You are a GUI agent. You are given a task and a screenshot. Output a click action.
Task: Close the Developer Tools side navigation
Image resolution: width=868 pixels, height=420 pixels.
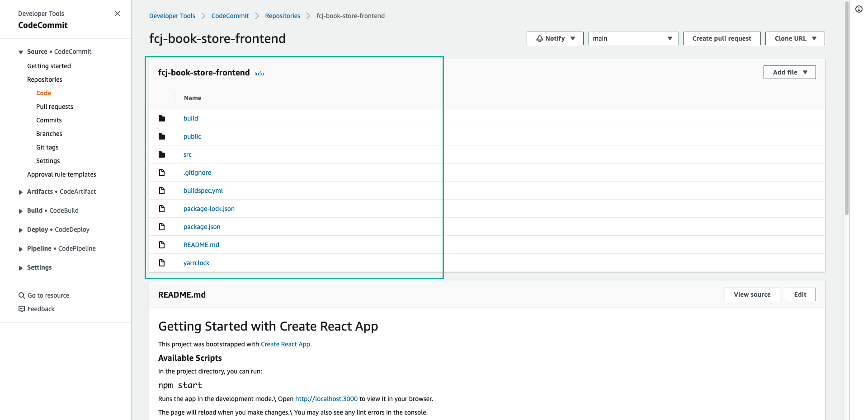(x=118, y=14)
